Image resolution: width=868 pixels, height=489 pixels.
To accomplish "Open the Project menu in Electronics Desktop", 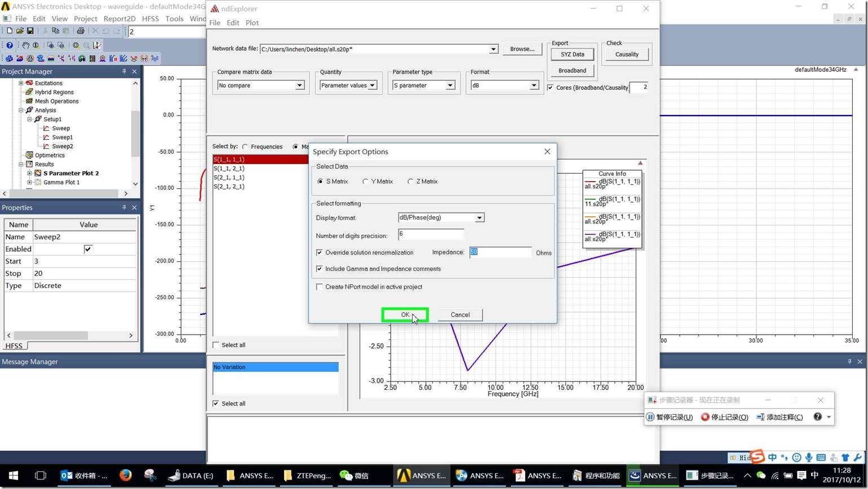I will 85,19.
